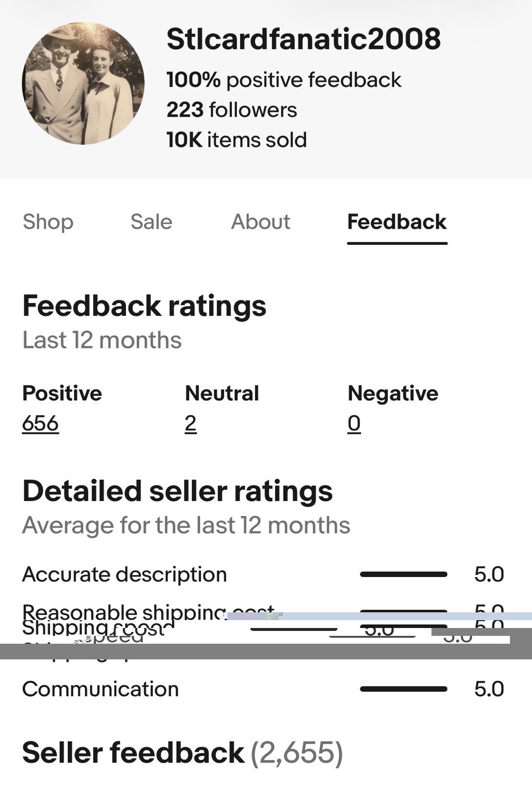Open the 2 neutral feedback entries
The image size is (532, 785).
(191, 423)
